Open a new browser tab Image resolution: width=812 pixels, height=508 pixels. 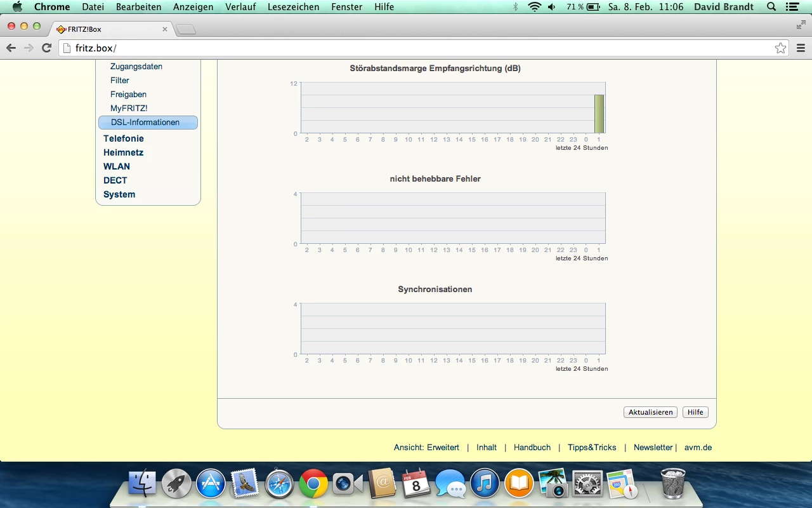[x=186, y=29]
